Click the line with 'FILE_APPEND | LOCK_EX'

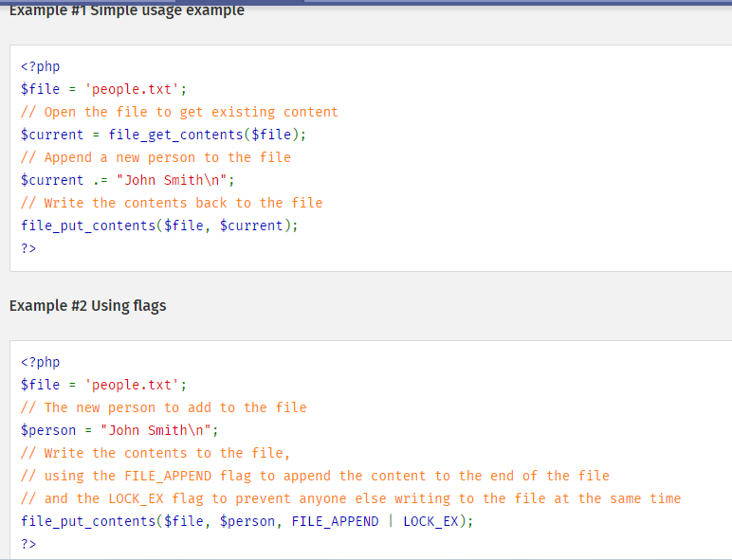(x=247, y=521)
